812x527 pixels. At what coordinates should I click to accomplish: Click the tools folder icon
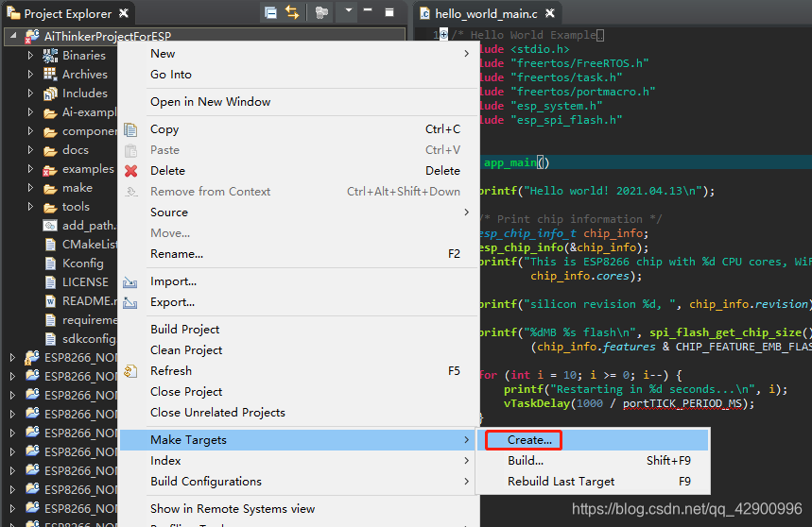50,208
